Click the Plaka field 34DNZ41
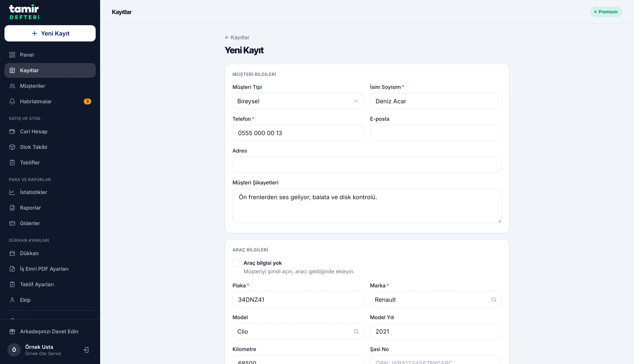The image size is (634, 364). (x=298, y=300)
